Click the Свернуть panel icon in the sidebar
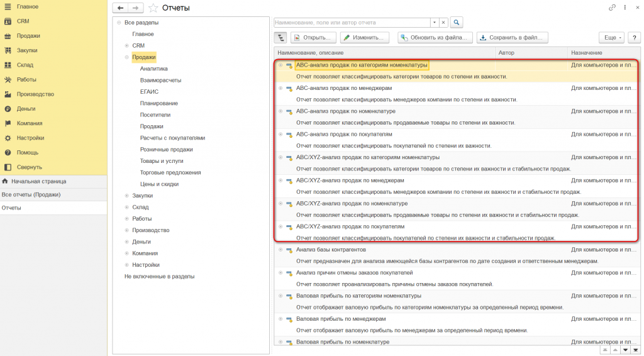This screenshot has height=356, width=644. coord(8,167)
